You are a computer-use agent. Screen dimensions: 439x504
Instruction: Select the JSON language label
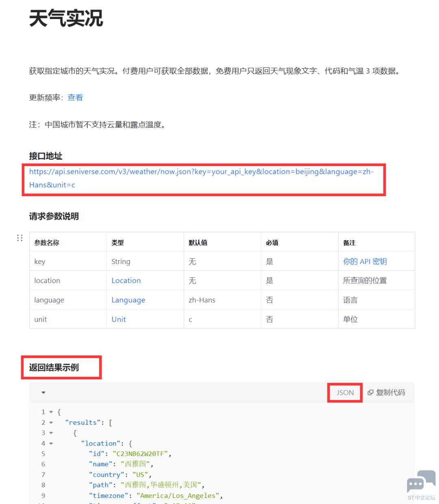click(x=345, y=393)
